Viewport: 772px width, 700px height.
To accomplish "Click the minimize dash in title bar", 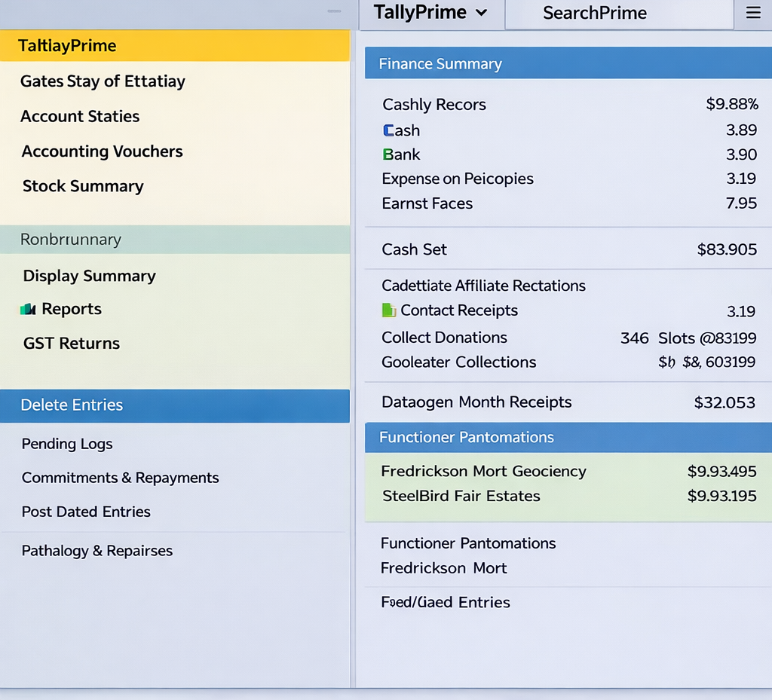I will [x=335, y=11].
